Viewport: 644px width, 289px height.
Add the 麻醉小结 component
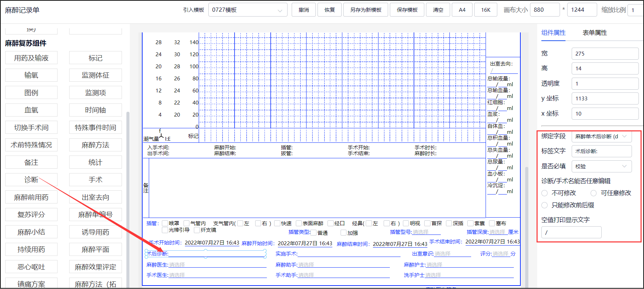point(31,232)
